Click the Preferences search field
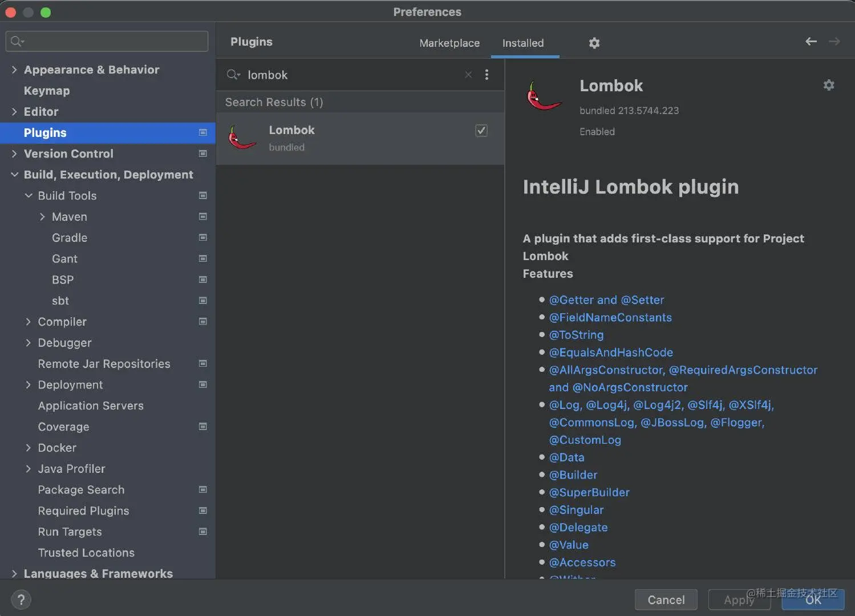The image size is (855, 616). [107, 41]
